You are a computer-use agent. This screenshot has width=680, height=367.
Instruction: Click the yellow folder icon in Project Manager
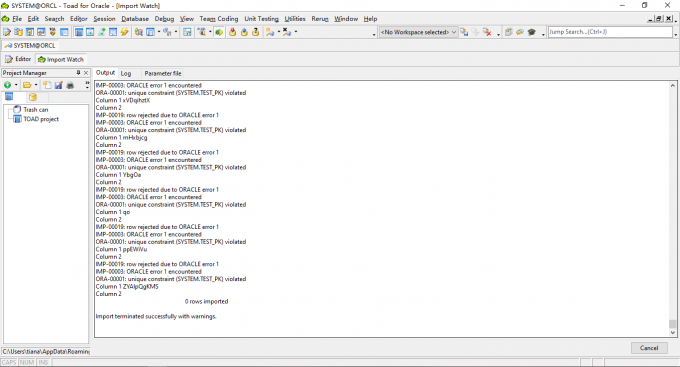click(27, 85)
